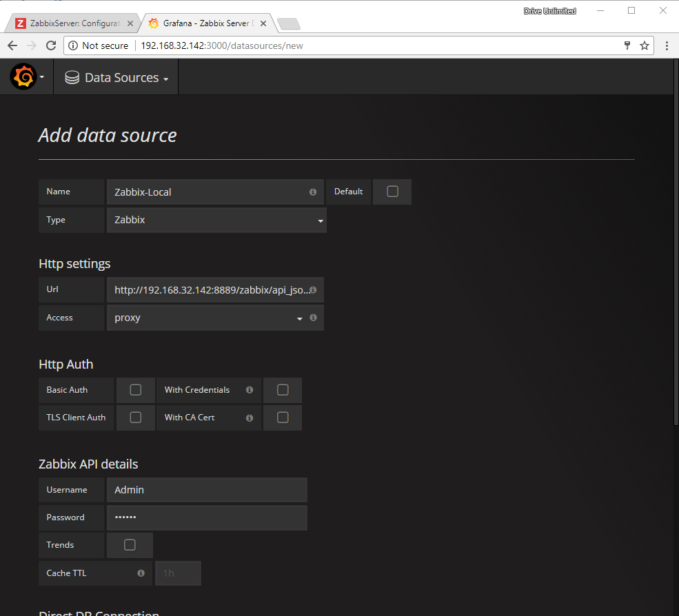Toggle the Trends checkbox
Screen dimensions: 679x616
[x=130, y=545]
